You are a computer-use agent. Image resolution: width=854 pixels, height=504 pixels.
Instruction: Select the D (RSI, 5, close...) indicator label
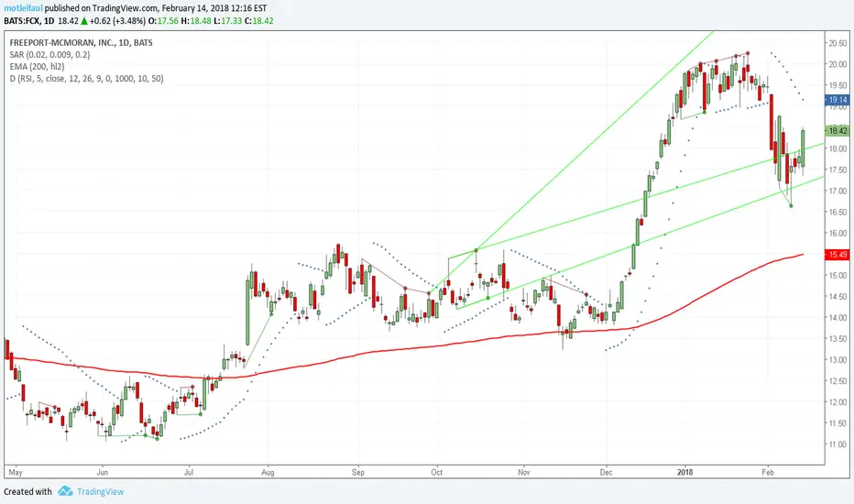tap(86, 79)
